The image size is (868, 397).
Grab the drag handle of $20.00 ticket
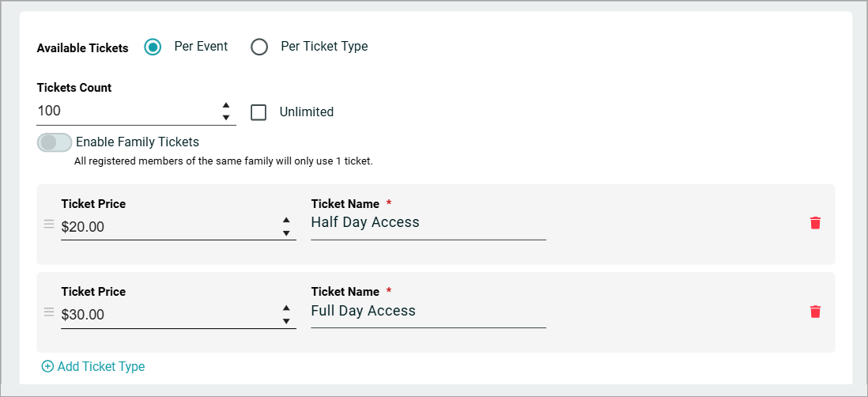(x=49, y=224)
